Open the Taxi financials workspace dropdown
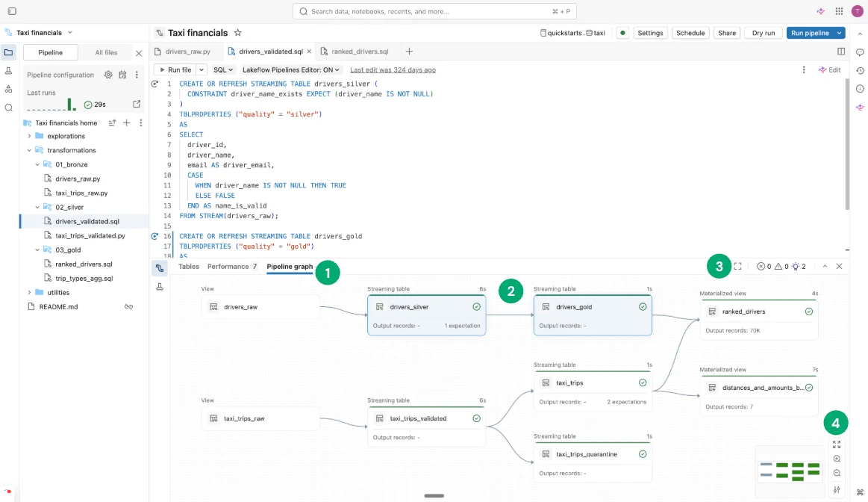 [69, 33]
